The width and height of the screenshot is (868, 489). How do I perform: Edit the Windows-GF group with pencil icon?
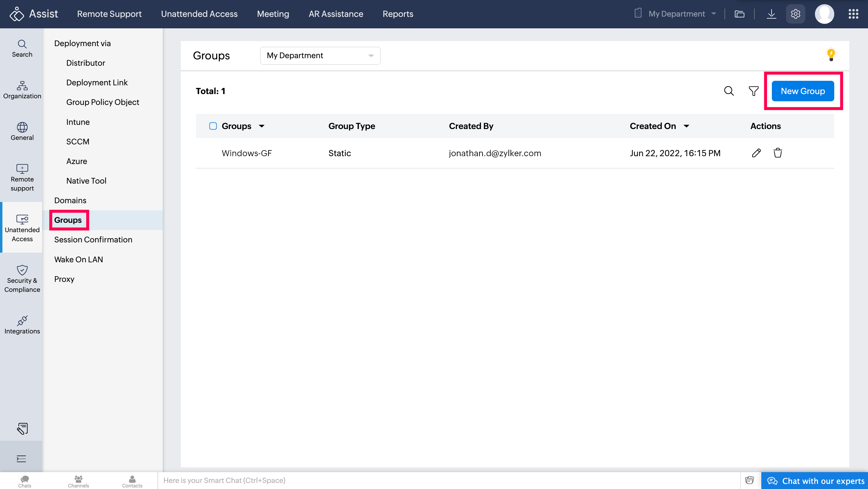coord(756,153)
